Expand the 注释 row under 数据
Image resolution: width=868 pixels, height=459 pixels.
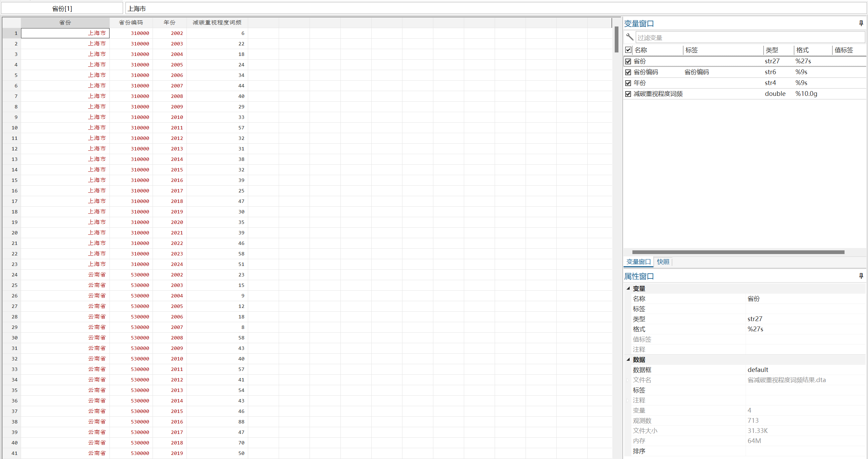click(x=628, y=400)
